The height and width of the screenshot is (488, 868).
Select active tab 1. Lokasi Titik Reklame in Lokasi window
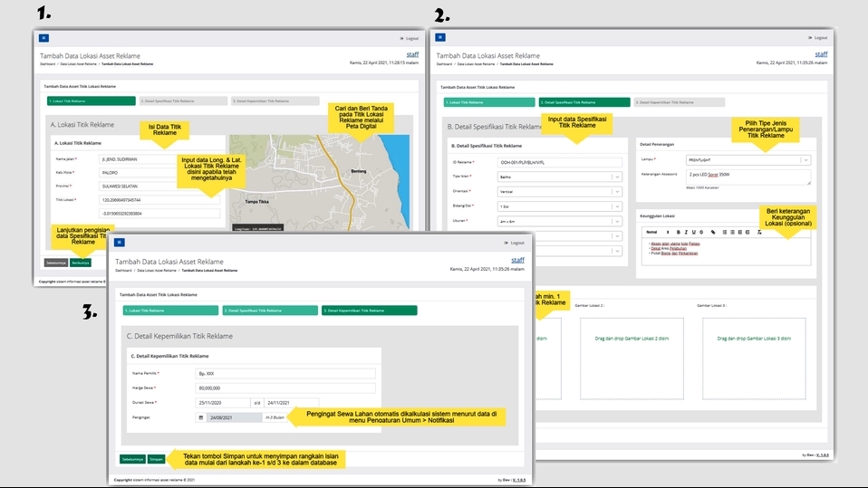tap(92, 101)
